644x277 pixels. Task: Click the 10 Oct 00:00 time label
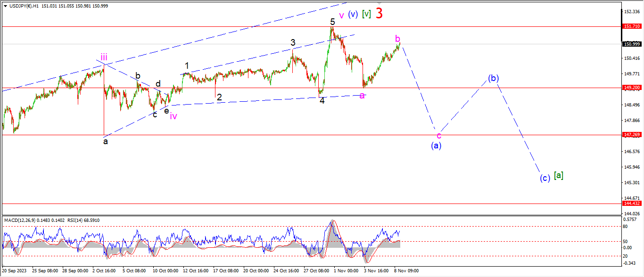(165, 271)
